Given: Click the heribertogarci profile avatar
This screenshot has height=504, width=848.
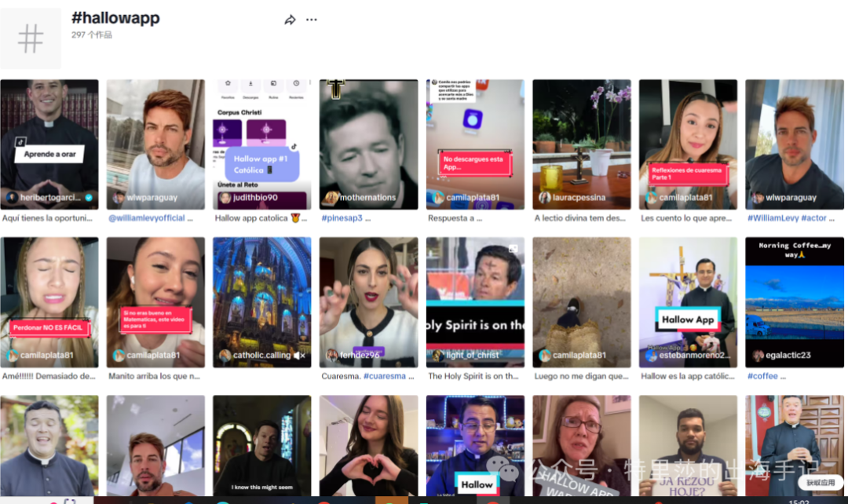Looking at the screenshot, I should (x=12, y=198).
